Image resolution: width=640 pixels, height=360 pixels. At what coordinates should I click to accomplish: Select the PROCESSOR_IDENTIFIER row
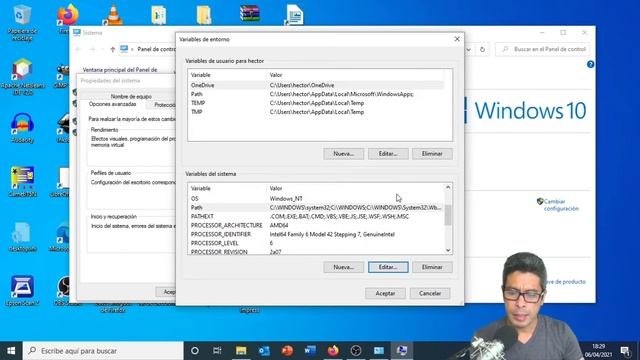coord(316,234)
